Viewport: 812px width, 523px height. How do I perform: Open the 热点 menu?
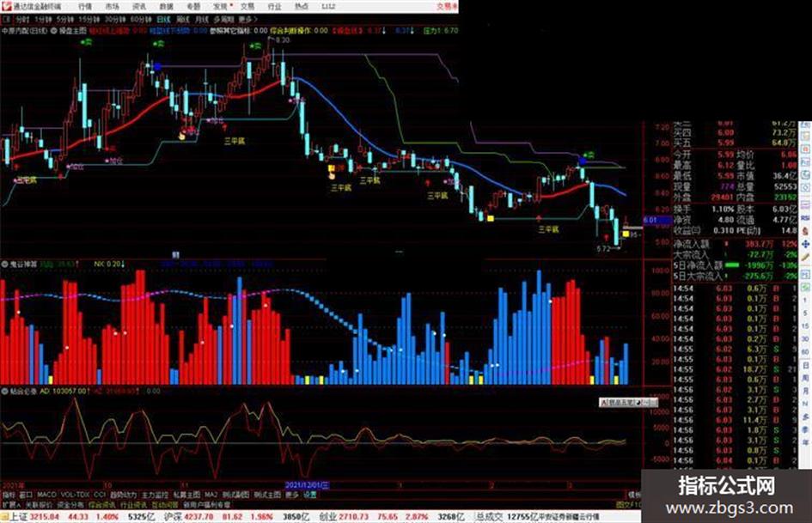coord(301,7)
